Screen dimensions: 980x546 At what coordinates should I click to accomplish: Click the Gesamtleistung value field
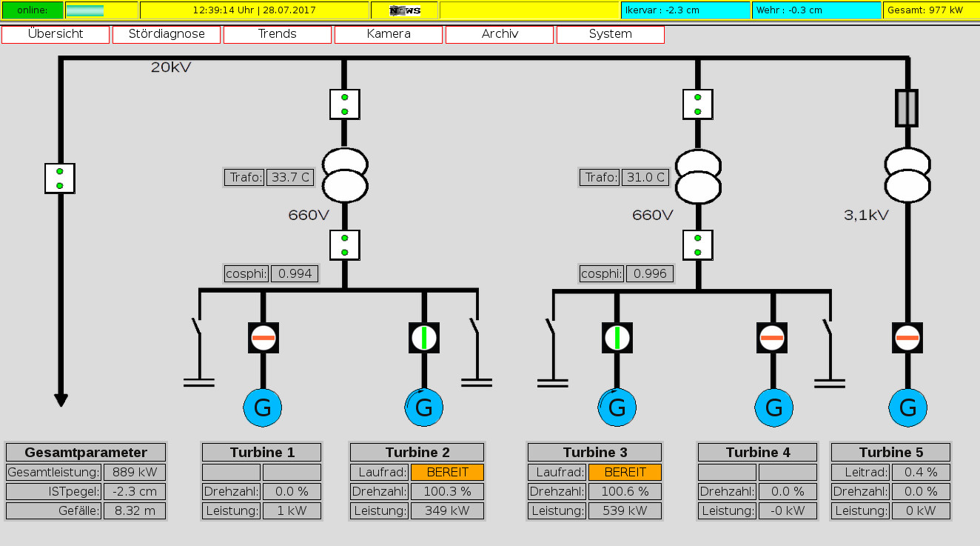(x=134, y=473)
